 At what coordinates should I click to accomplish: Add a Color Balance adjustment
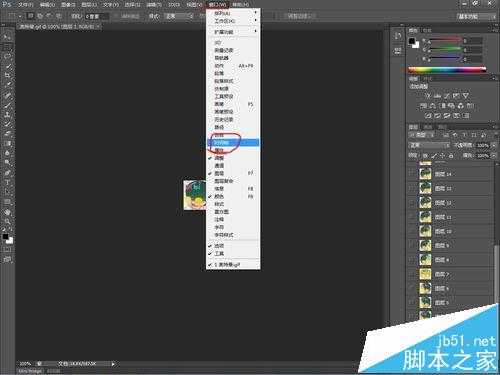pos(433,106)
